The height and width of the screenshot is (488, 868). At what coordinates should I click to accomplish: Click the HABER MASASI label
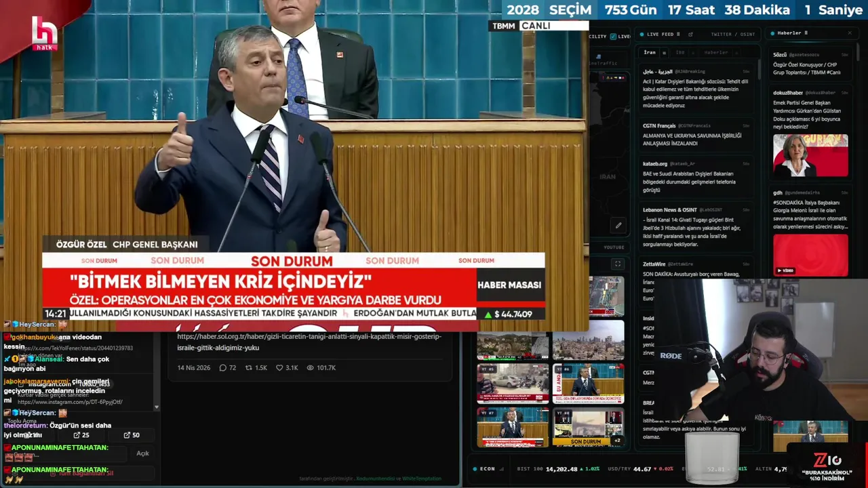coord(509,285)
